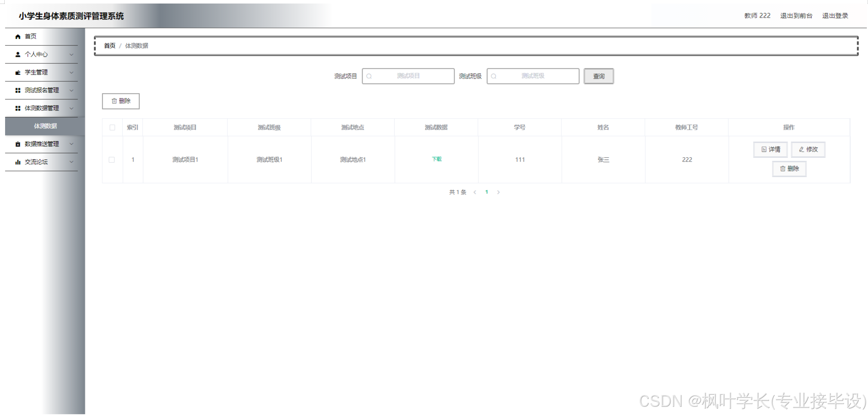Open 详情 for the 张三 row
This screenshot has height=415, width=868.
(771, 149)
